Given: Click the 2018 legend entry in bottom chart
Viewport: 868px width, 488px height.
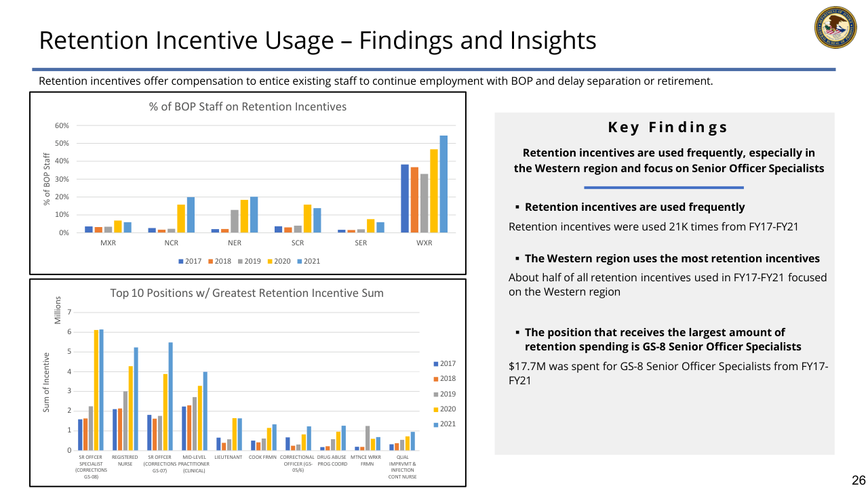Looking at the screenshot, I should point(443,379).
